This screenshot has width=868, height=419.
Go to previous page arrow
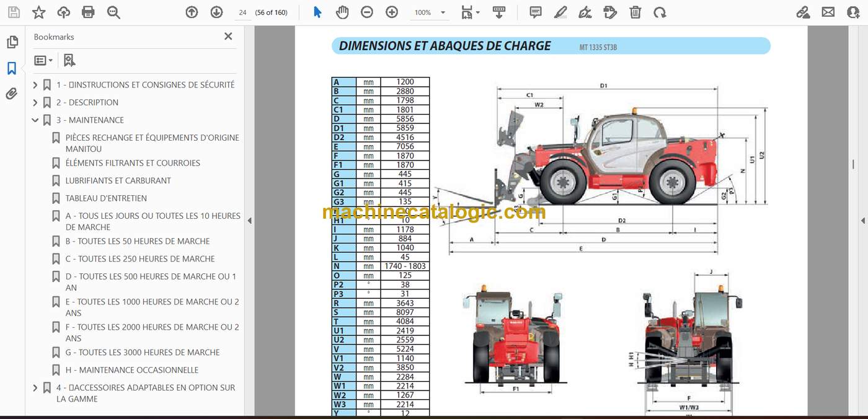(192, 12)
